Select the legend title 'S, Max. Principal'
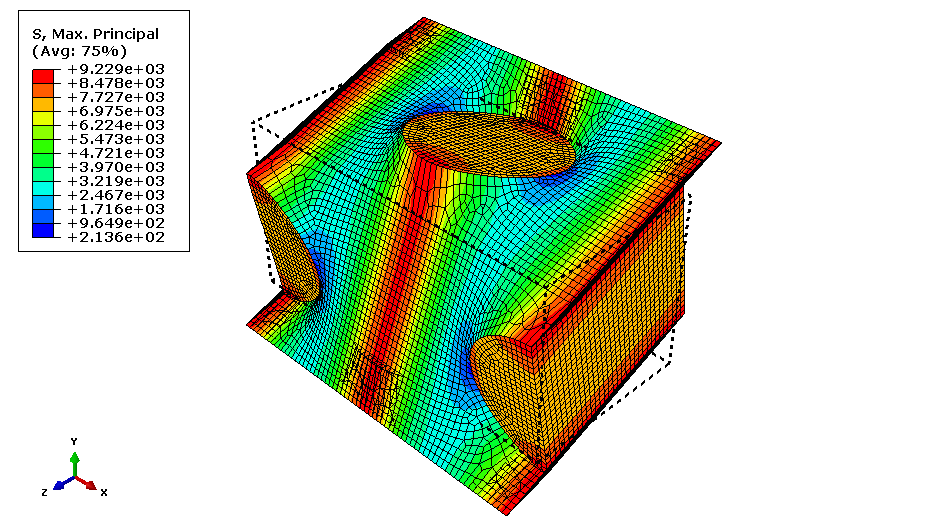 point(95,35)
